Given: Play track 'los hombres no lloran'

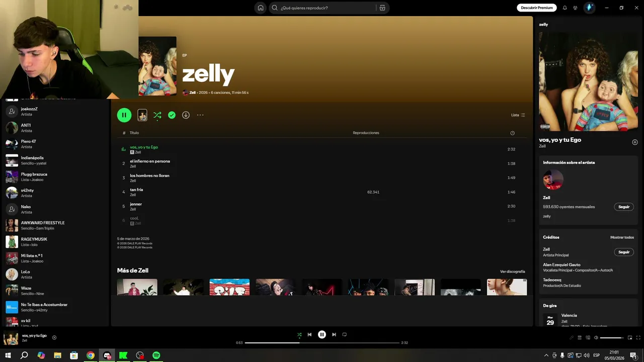Looking at the screenshot, I should point(322,177).
